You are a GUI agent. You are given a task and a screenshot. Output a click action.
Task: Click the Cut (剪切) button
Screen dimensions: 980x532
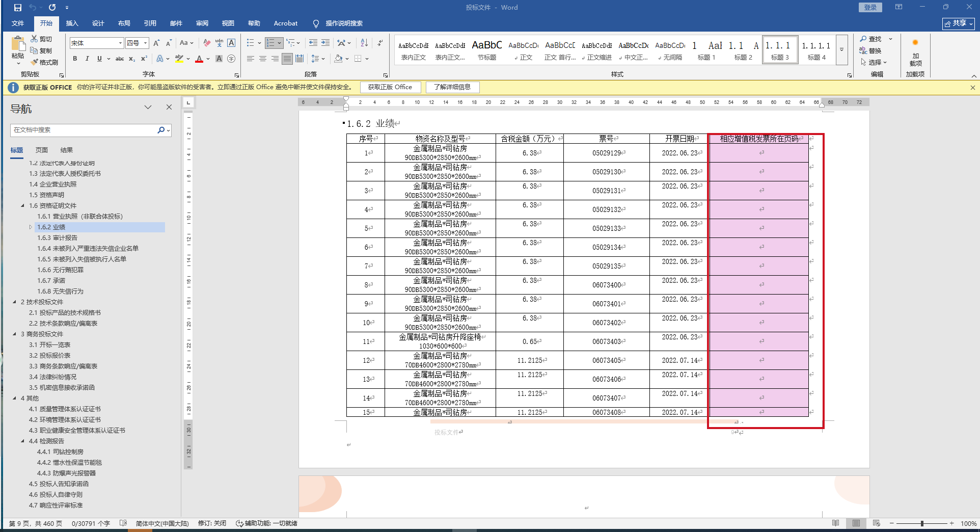pyautogui.click(x=41, y=39)
